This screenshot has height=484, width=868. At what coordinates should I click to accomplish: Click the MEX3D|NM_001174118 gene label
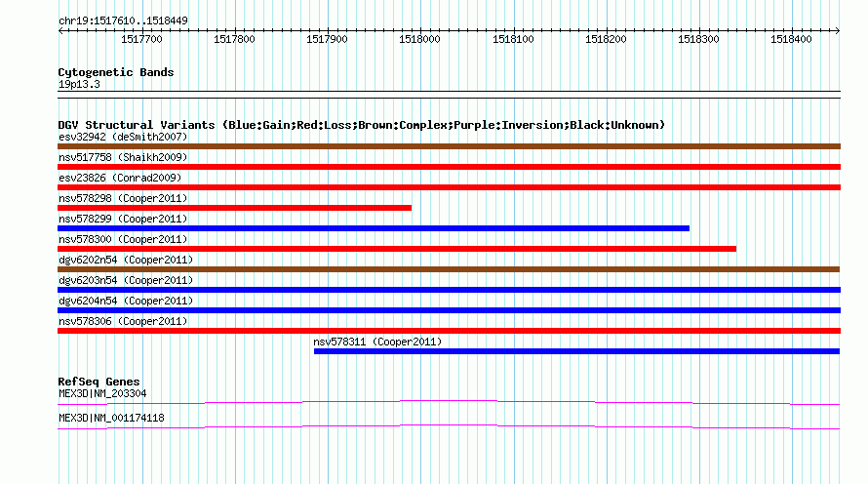pyautogui.click(x=111, y=418)
